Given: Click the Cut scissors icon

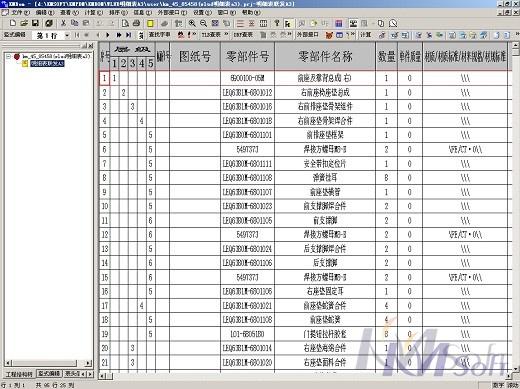Looking at the screenshot, I should [63, 23].
